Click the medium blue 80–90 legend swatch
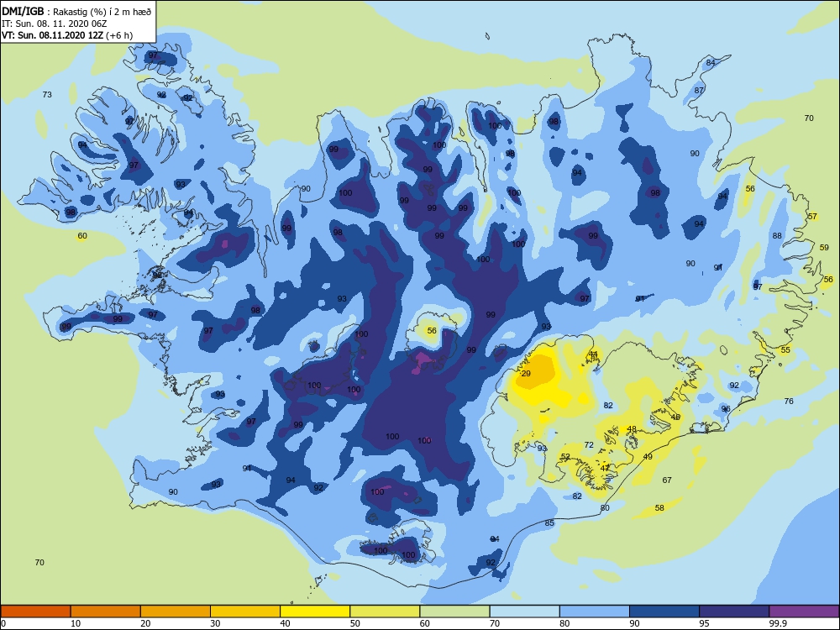 tap(595, 612)
